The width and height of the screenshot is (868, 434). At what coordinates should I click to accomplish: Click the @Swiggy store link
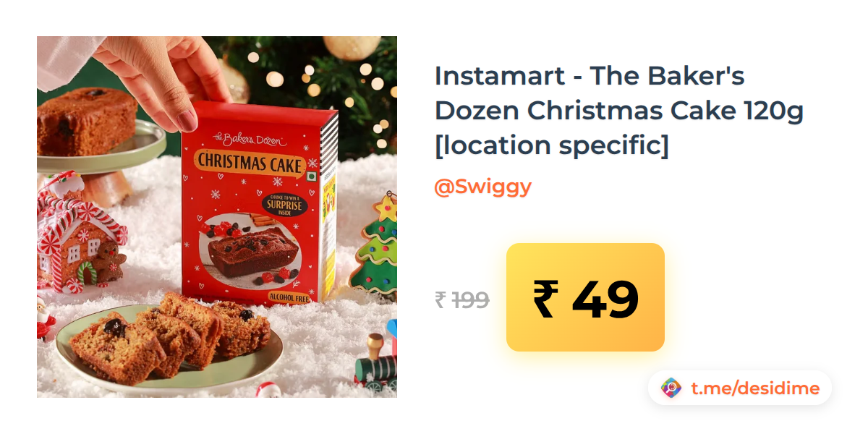point(482,187)
